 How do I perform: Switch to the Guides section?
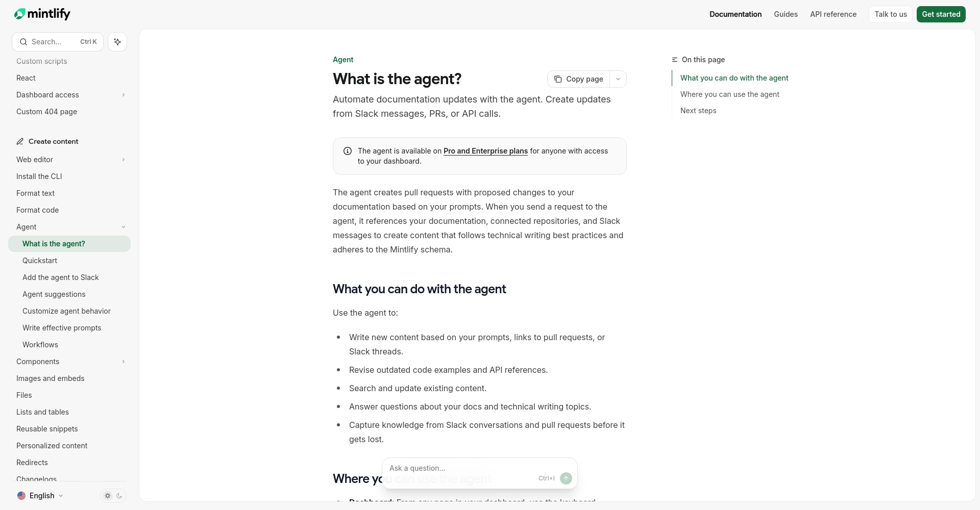click(x=786, y=14)
